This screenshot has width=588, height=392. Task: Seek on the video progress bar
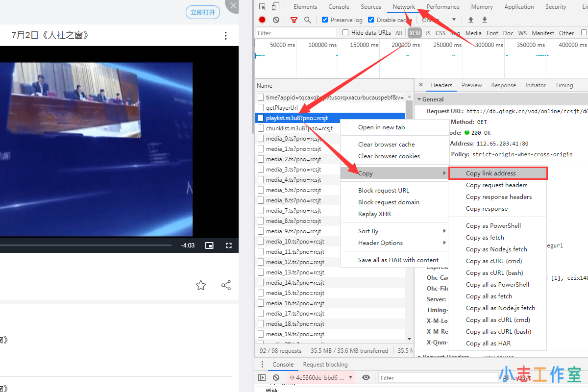pyautogui.click(x=86, y=245)
